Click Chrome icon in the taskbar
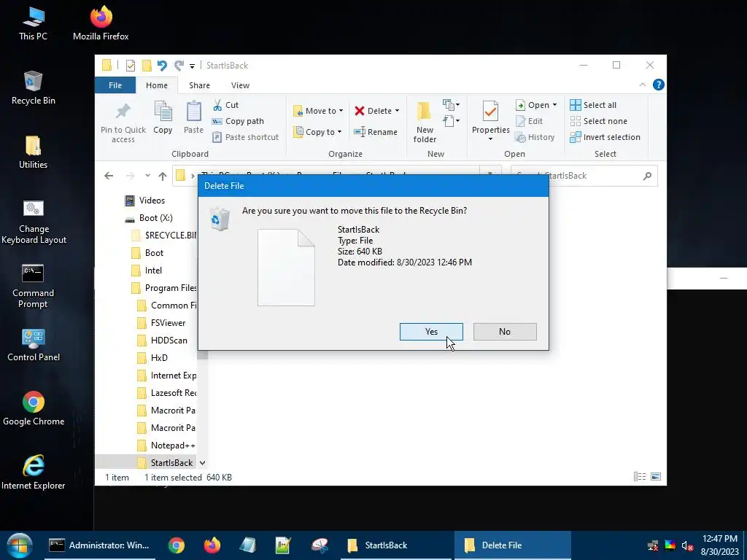Screen dimensions: 747x560 click(x=177, y=545)
